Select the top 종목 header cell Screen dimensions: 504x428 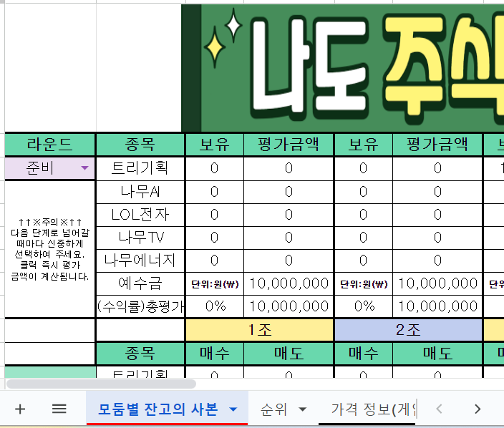140,145
